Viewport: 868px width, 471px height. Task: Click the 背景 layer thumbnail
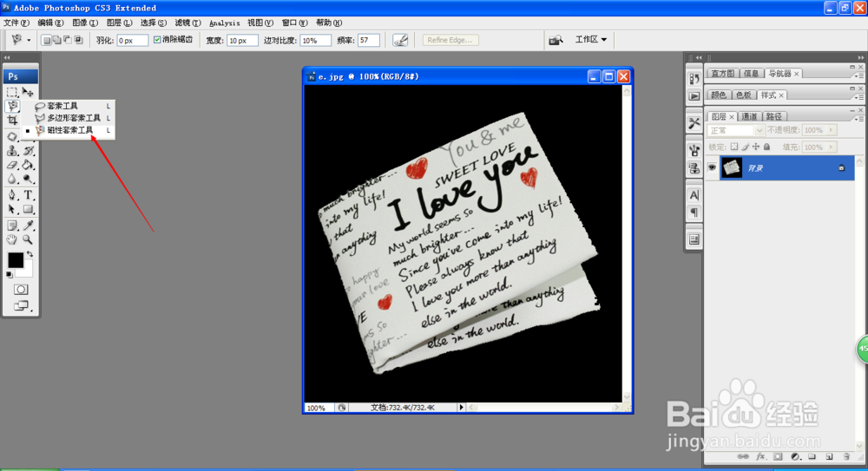pyautogui.click(x=732, y=167)
